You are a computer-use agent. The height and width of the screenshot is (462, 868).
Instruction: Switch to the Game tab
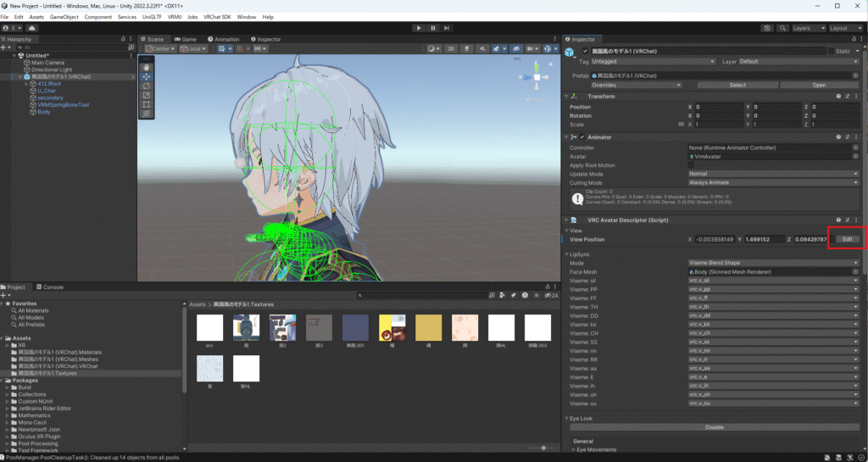[x=186, y=39]
